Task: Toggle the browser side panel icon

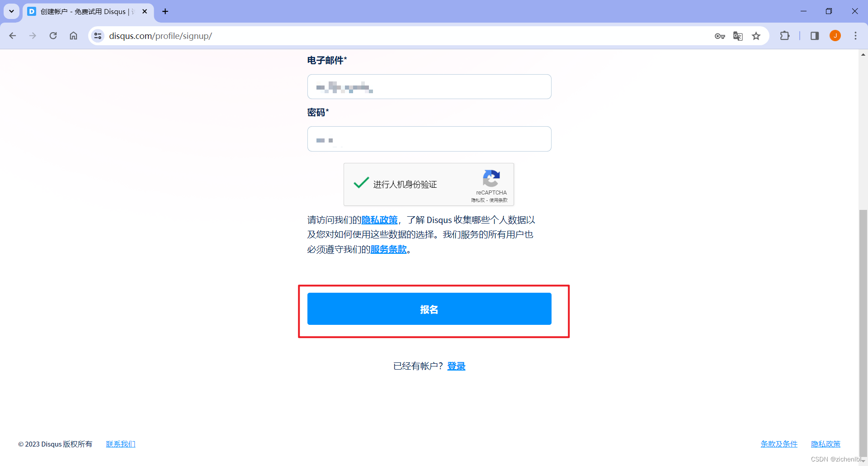Action: (815, 36)
